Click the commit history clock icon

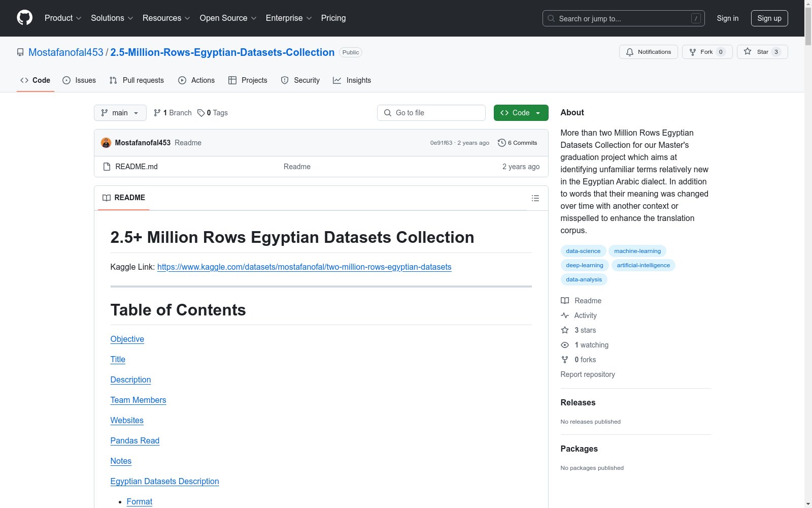(x=501, y=143)
